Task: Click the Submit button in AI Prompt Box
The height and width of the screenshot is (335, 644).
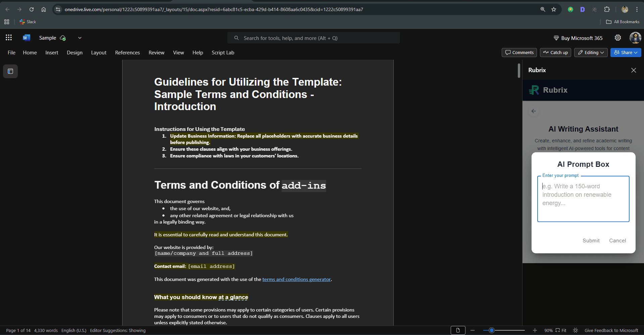Action: 591,241
